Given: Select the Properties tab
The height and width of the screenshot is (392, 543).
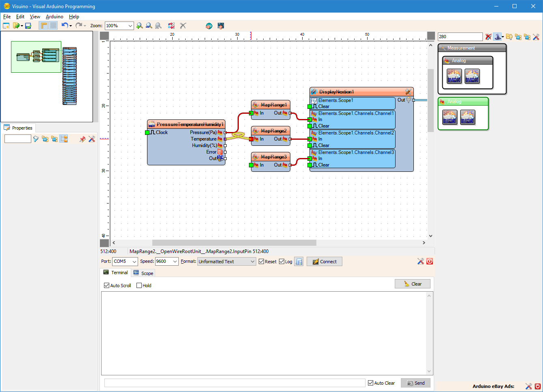Looking at the screenshot, I should [x=18, y=128].
